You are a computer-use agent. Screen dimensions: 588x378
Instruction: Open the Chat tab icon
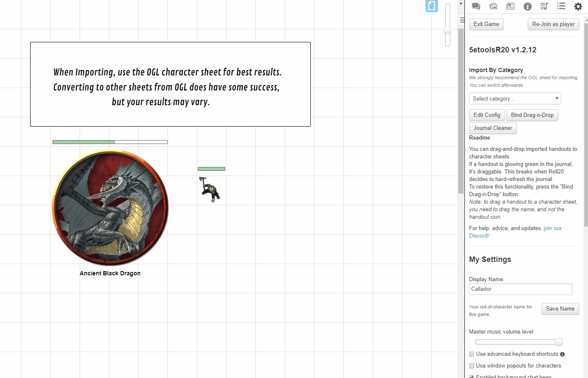(x=476, y=6)
